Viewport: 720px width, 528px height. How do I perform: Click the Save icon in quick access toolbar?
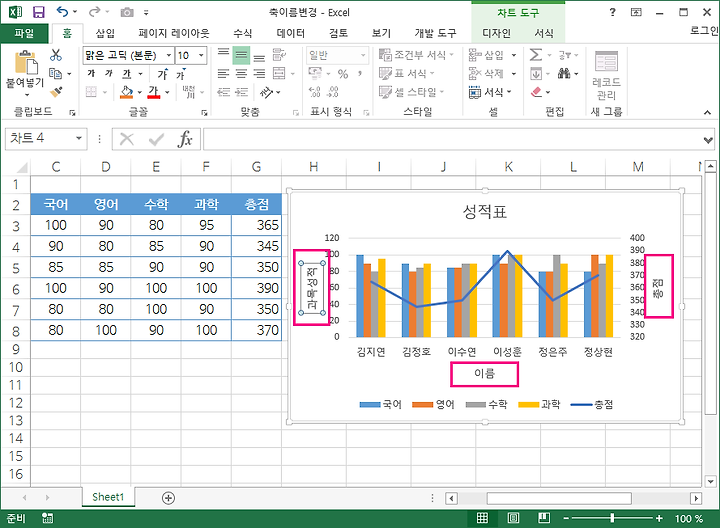click(x=39, y=12)
